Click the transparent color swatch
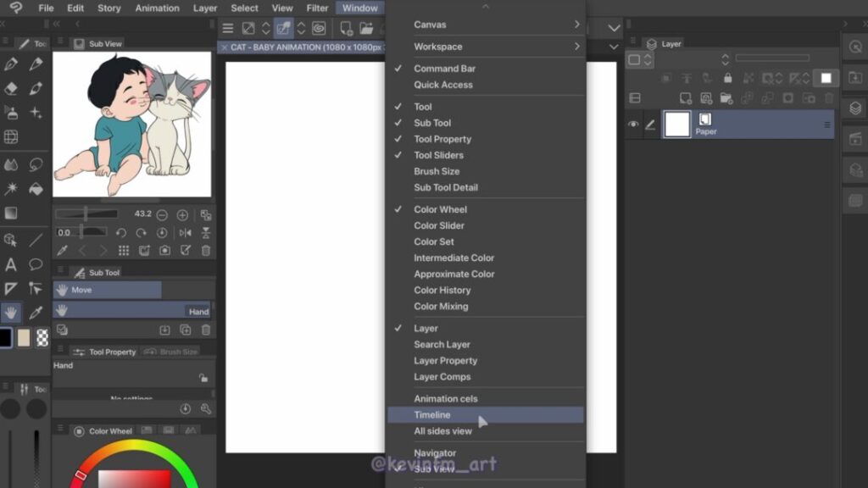868x488 pixels. click(42, 338)
